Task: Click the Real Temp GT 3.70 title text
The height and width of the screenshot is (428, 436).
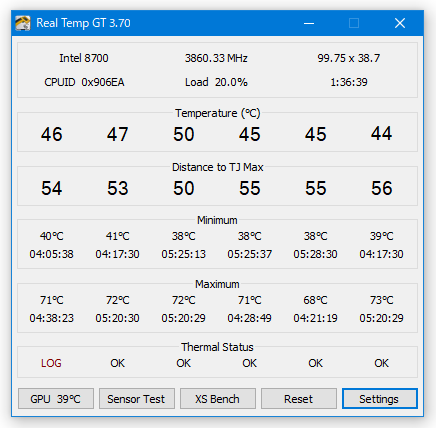Action: [x=83, y=23]
